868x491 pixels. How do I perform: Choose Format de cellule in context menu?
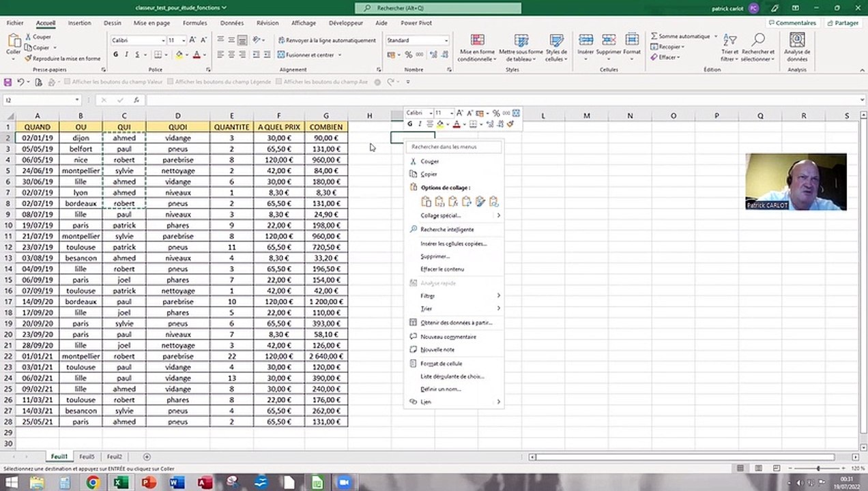pyautogui.click(x=442, y=363)
